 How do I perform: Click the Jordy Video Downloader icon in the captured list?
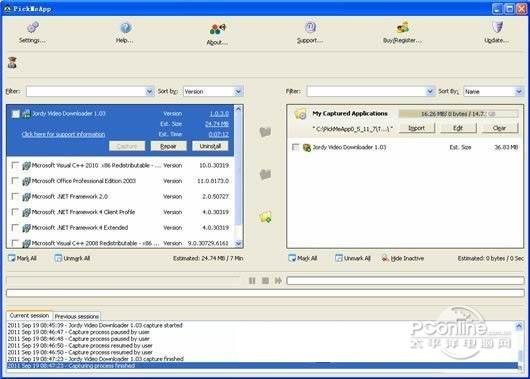pyautogui.click(x=307, y=147)
